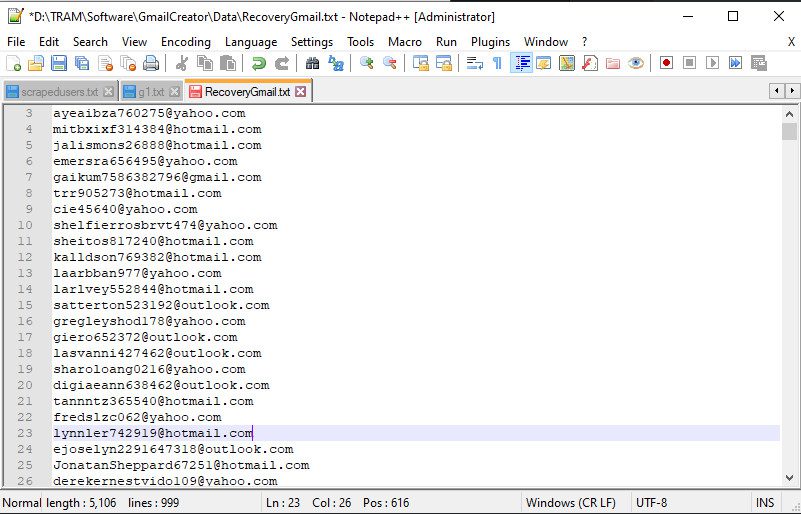Open the Encoding menu

coord(186,42)
